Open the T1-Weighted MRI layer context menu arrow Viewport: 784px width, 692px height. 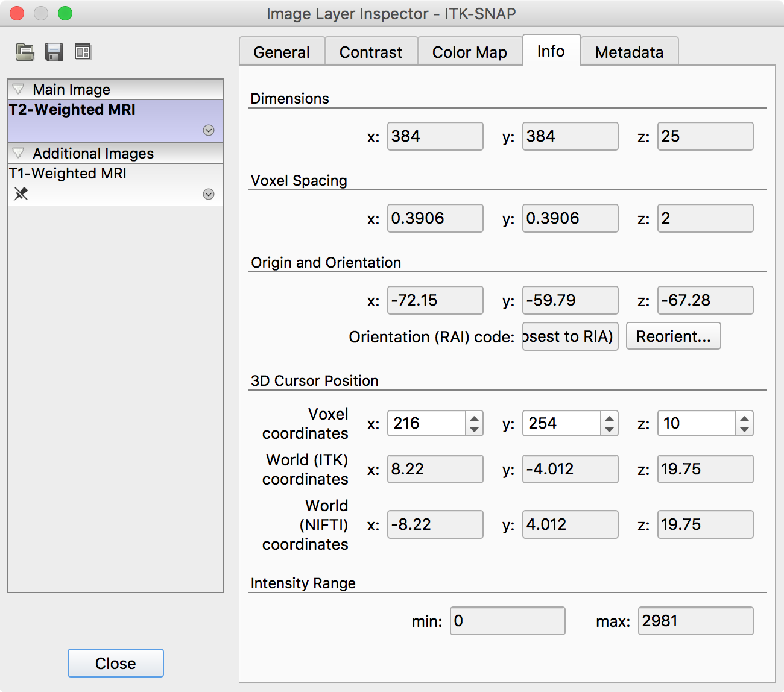point(209,194)
